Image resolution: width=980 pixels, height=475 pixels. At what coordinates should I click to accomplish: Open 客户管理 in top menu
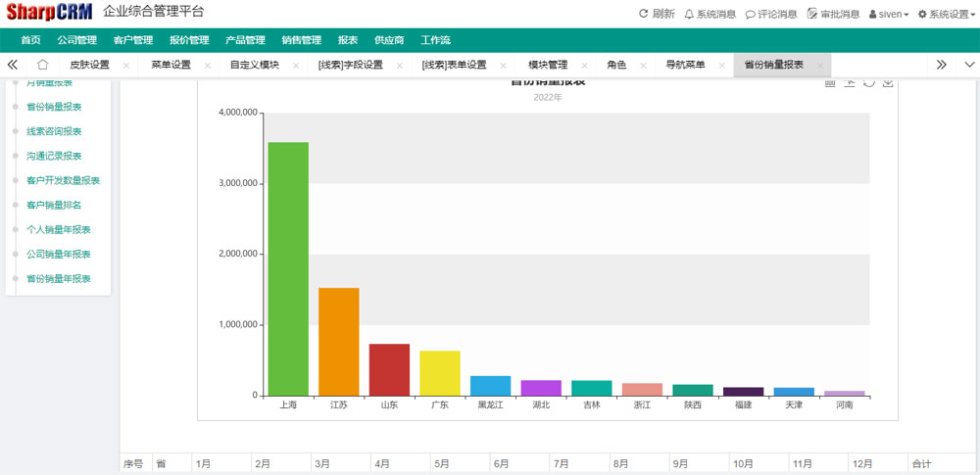133,40
